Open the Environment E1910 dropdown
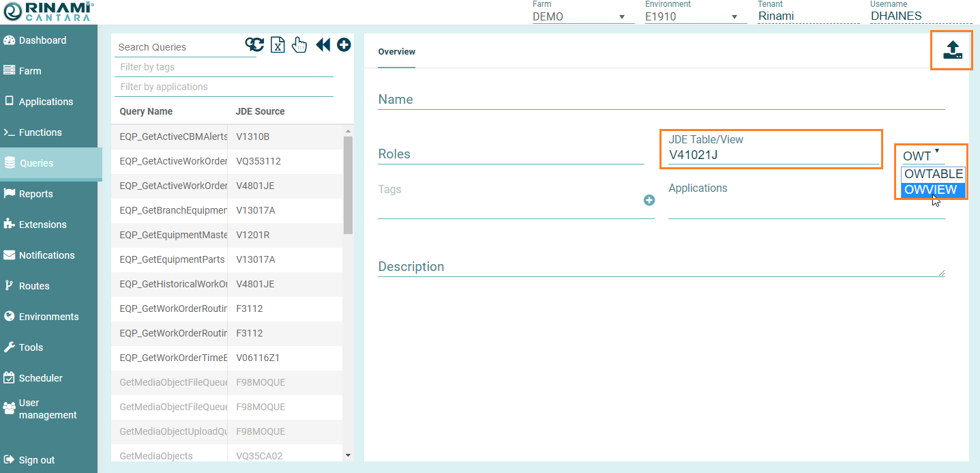The height and width of the screenshot is (473, 980). coord(696,16)
